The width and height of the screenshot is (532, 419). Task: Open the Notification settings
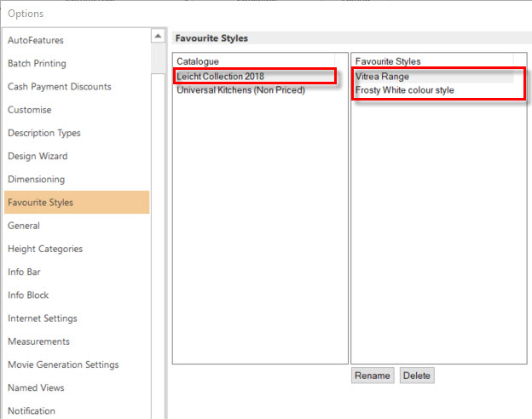coord(77,410)
